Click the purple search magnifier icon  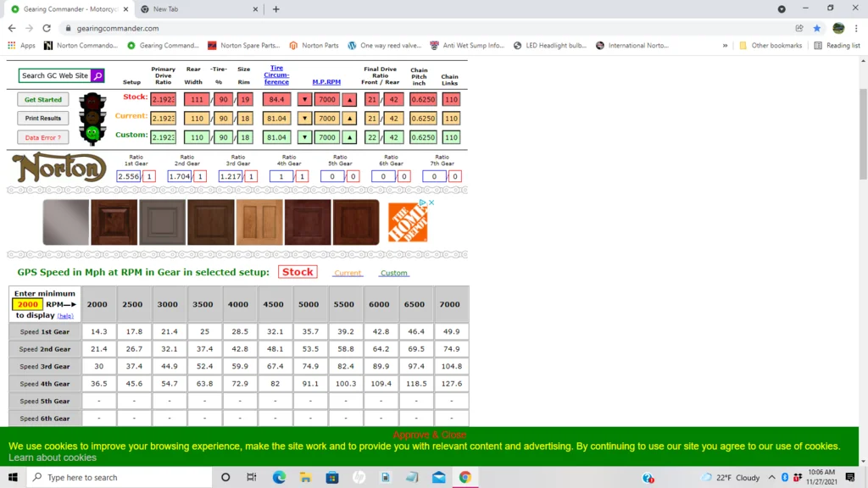pos(97,75)
